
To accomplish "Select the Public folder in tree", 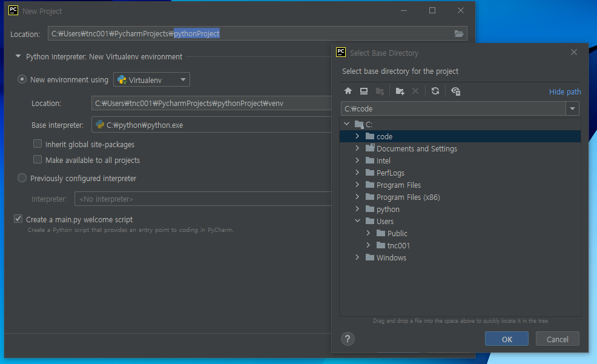I will coord(397,233).
